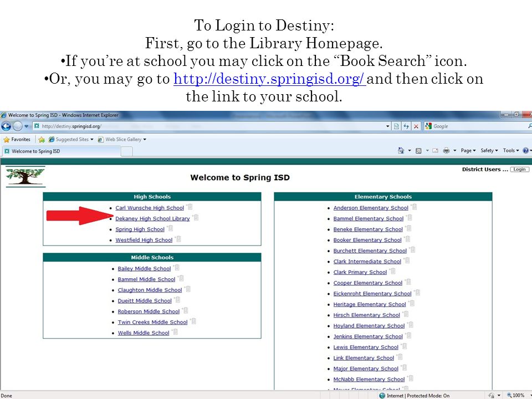Click new-window icon beside Wells Middle School

(175, 331)
